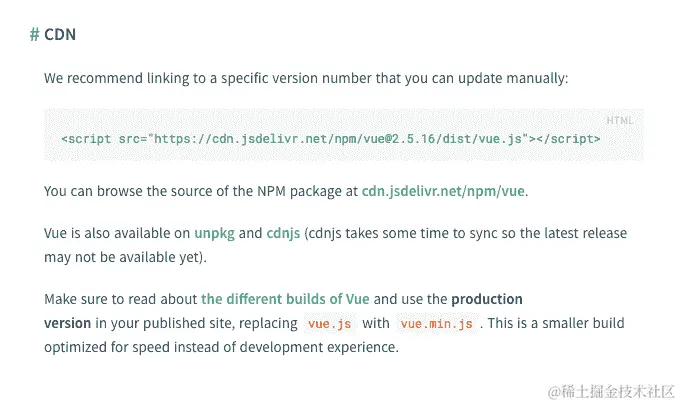Open the cdn.jsdelivr.net/npm/vue link
The width and height of the screenshot is (680, 405).
point(443,191)
